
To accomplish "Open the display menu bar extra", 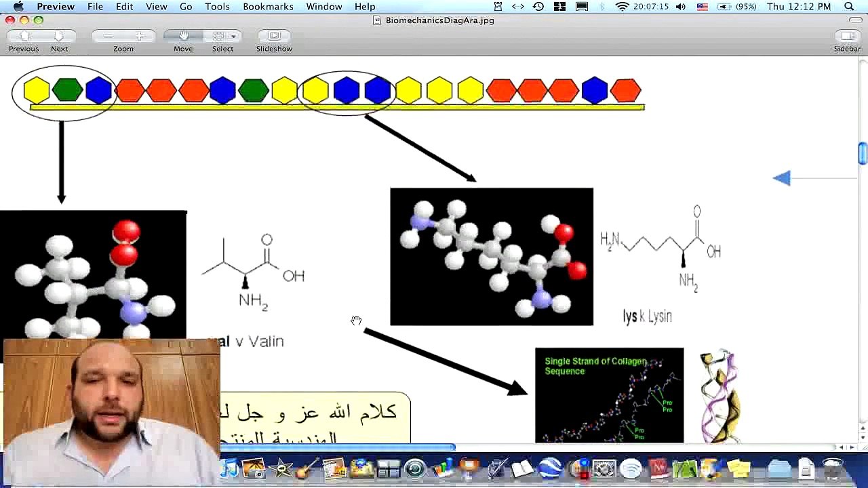I will point(582,7).
